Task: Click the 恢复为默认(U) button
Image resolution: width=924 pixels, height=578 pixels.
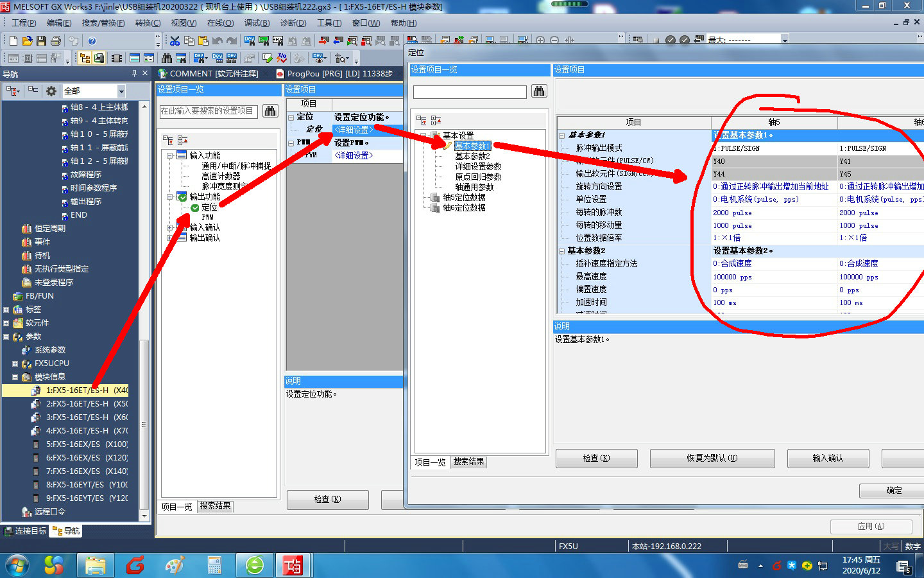Action: (712, 458)
